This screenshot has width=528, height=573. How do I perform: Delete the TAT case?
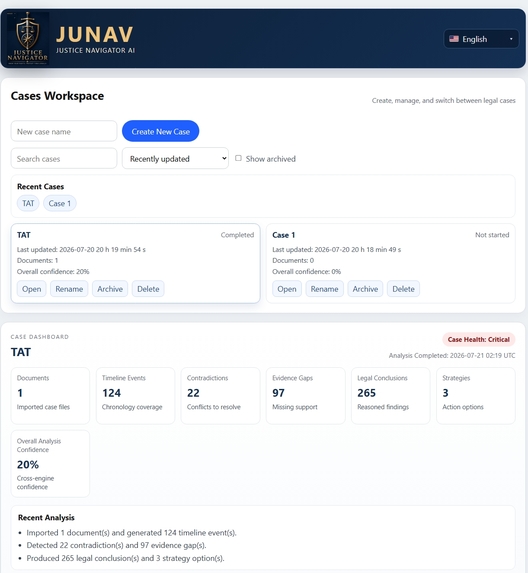coord(148,289)
